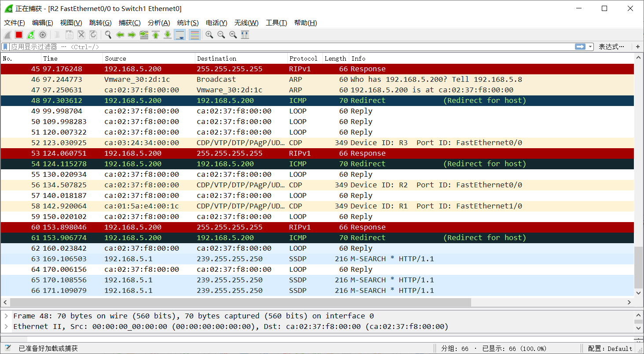Open the 帮助(H) menu

click(x=306, y=23)
